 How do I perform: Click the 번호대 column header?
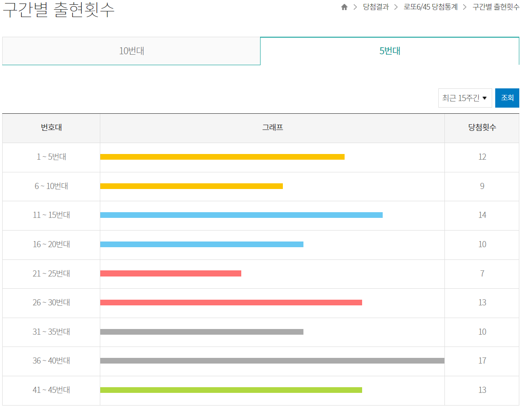coord(51,128)
